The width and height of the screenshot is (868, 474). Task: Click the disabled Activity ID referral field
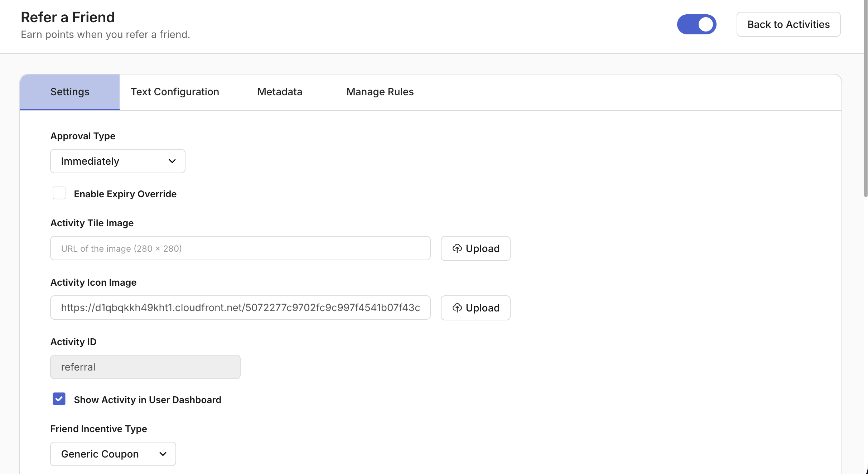pyautogui.click(x=145, y=367)
